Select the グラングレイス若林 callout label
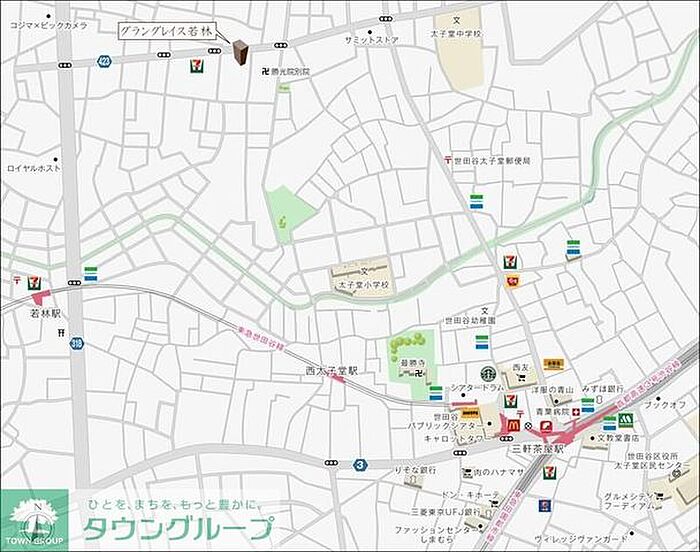The height and width of the screenshot is (552, 700). (x=166, y=31)
